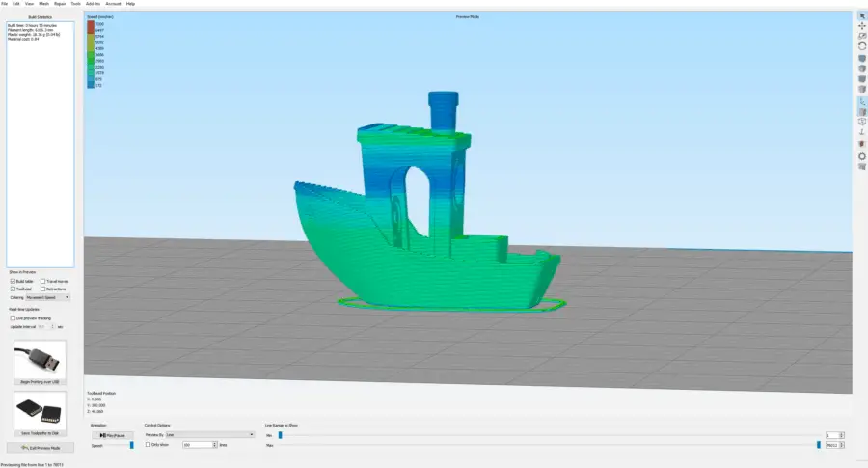Toggle the solid model display icon
This screenshot has height=468, width=868.
click(x=862, y=112)
